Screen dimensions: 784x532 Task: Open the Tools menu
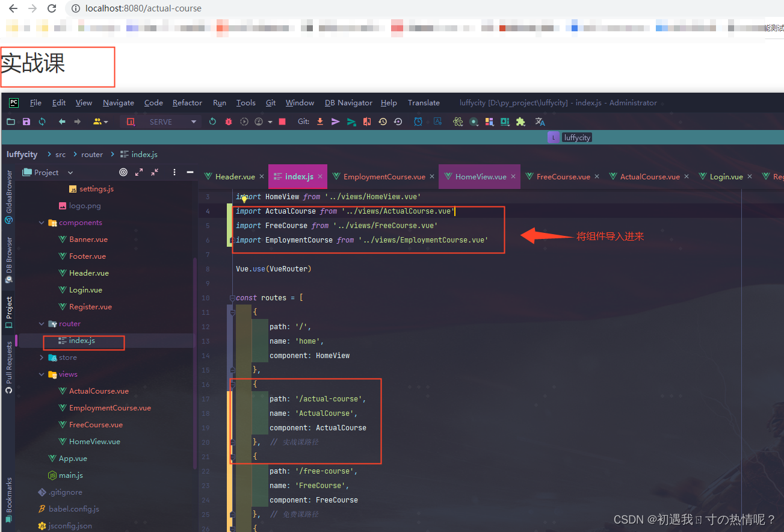(245, 103)
